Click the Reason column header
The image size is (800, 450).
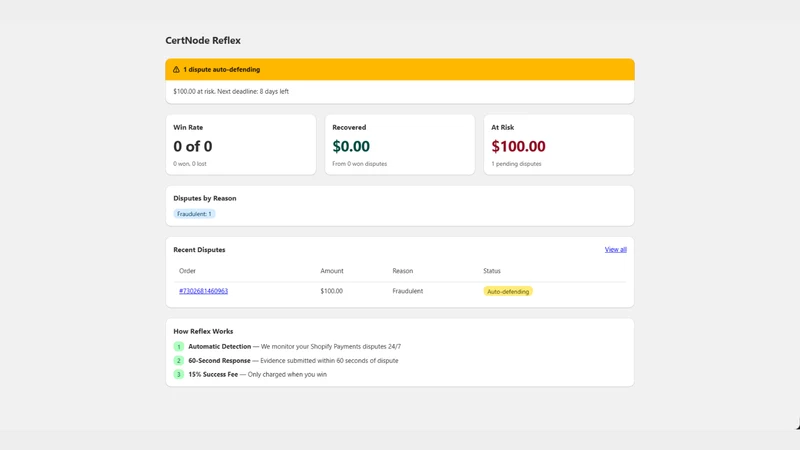(403, 271)
